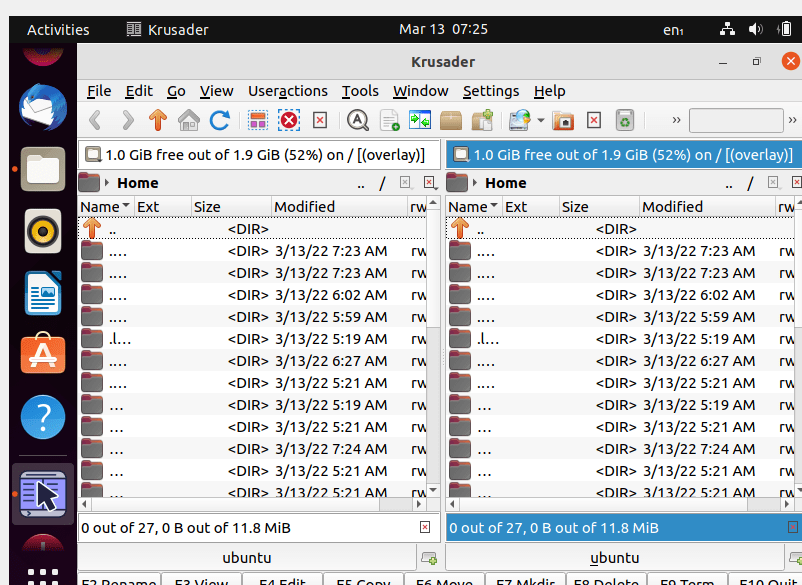
Task: Click the '/' root button in right path bar
Action: point(750,183)
